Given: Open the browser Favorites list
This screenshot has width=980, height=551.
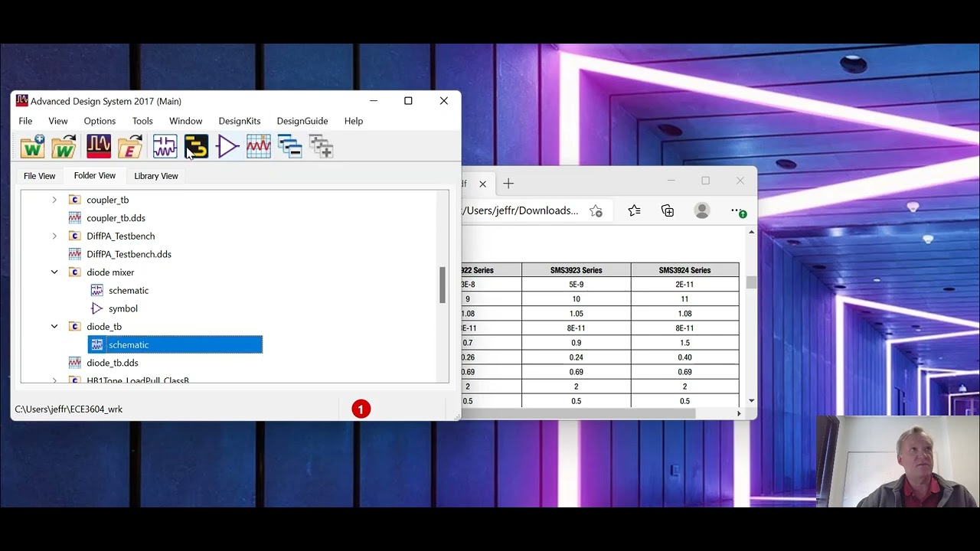Looking at the screenshot, I should [634, 210].
